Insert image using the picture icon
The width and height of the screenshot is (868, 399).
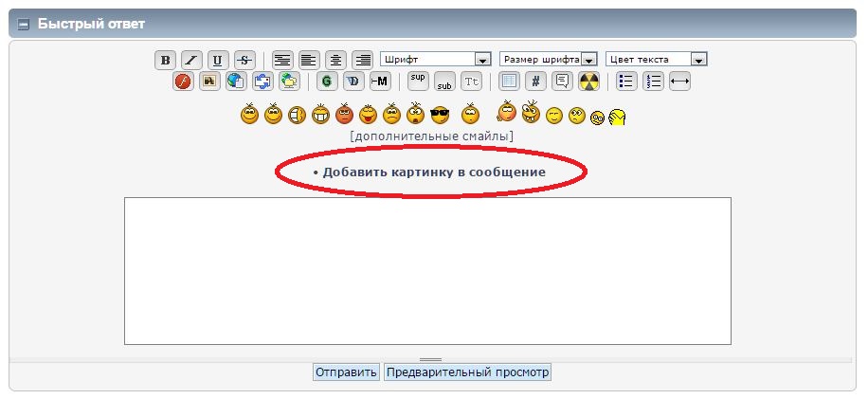click(209, 82)
